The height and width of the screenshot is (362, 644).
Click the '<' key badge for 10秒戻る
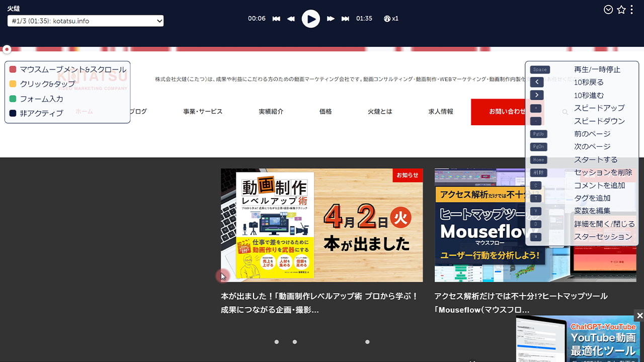(537, 82)
